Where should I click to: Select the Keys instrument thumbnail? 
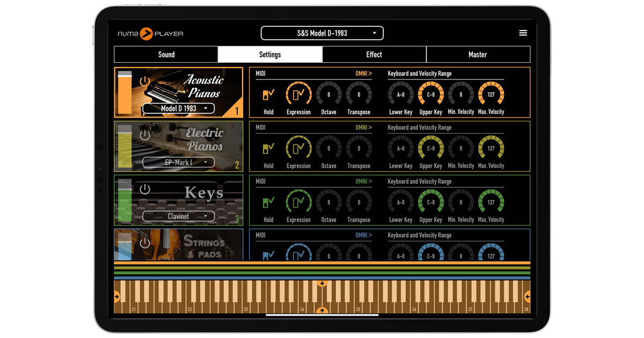(179, 200)
